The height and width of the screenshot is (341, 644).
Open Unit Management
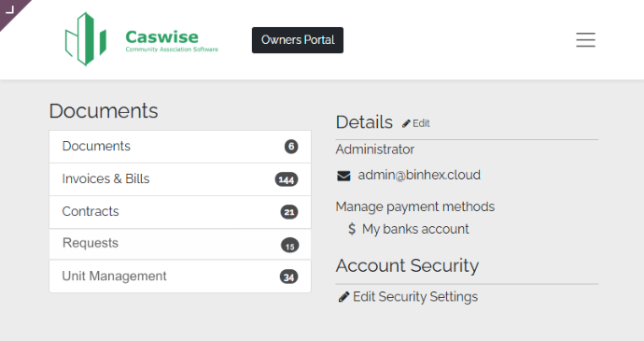[x=180, y=276]
